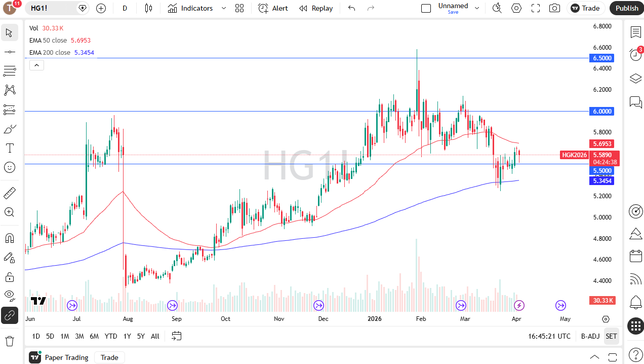Viewport: 644px width, 364px height.
Task: Take a chart snapshot with camera icon
Action: 555,8
